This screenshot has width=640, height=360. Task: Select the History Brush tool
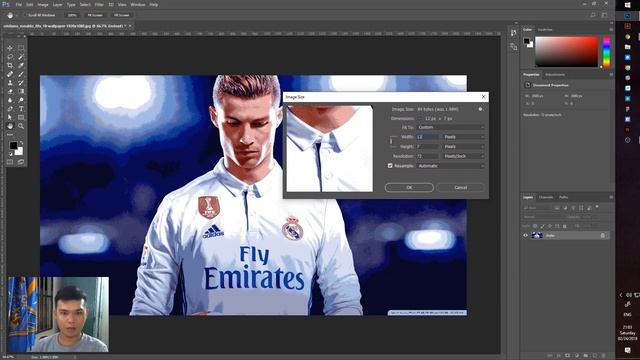[x=21, y=83]
